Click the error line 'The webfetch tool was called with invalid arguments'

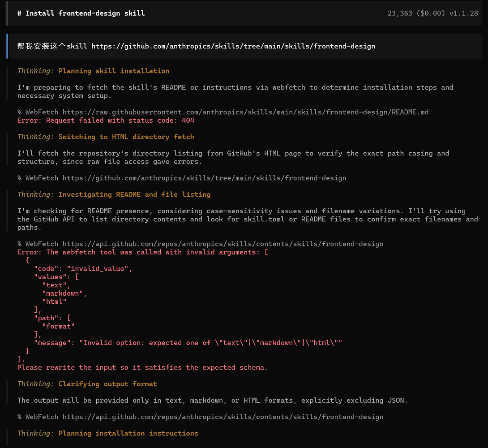click(142, 252)
